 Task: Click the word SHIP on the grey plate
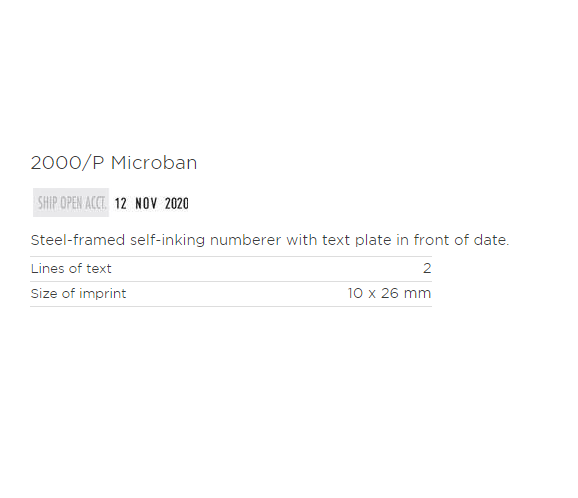coord(48,203)
